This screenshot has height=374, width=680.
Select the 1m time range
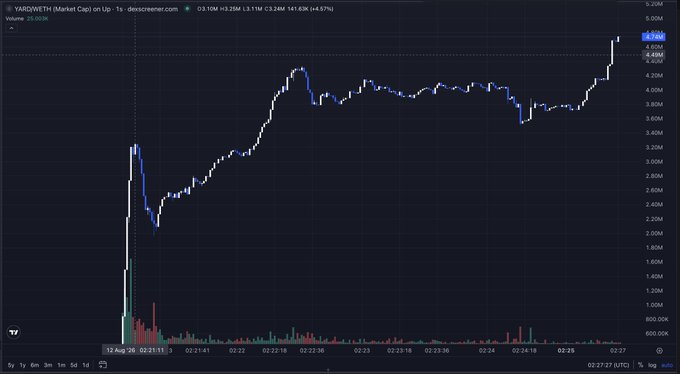(x=61, y=365)
